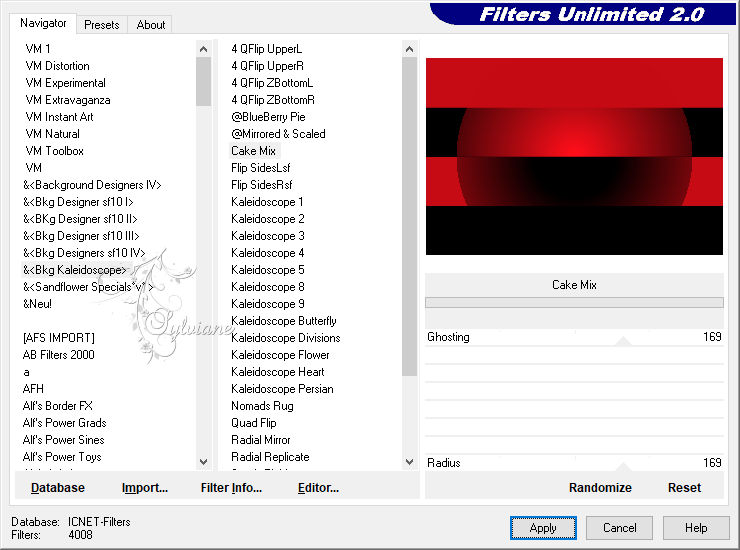Click the Database button

click(x=58, y=488)
